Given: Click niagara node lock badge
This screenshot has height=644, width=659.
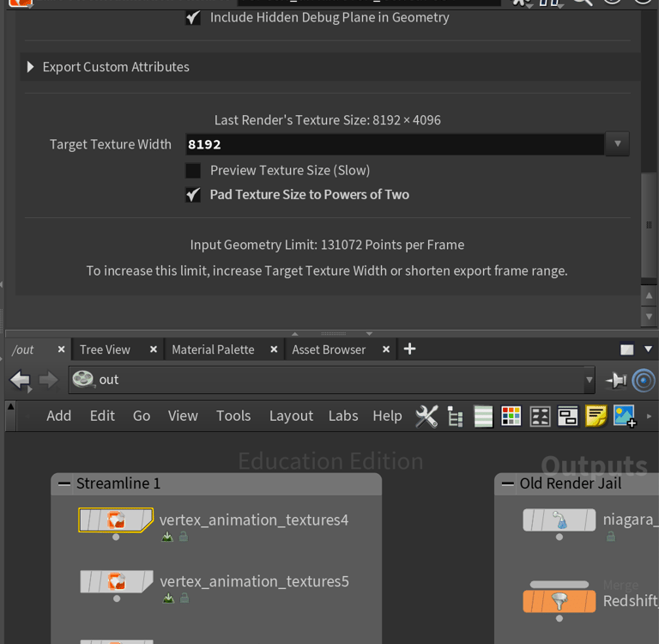Looking at the screenshot, I should [611, 537].
